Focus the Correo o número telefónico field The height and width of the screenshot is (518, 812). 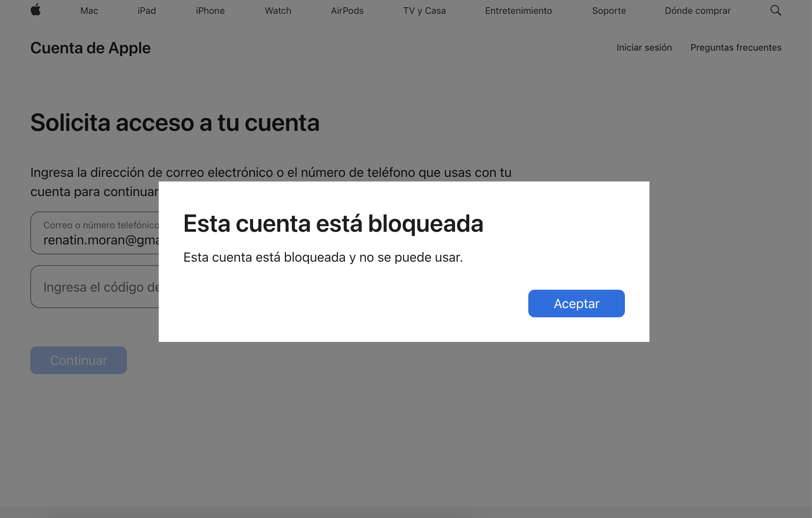[95, 233]
